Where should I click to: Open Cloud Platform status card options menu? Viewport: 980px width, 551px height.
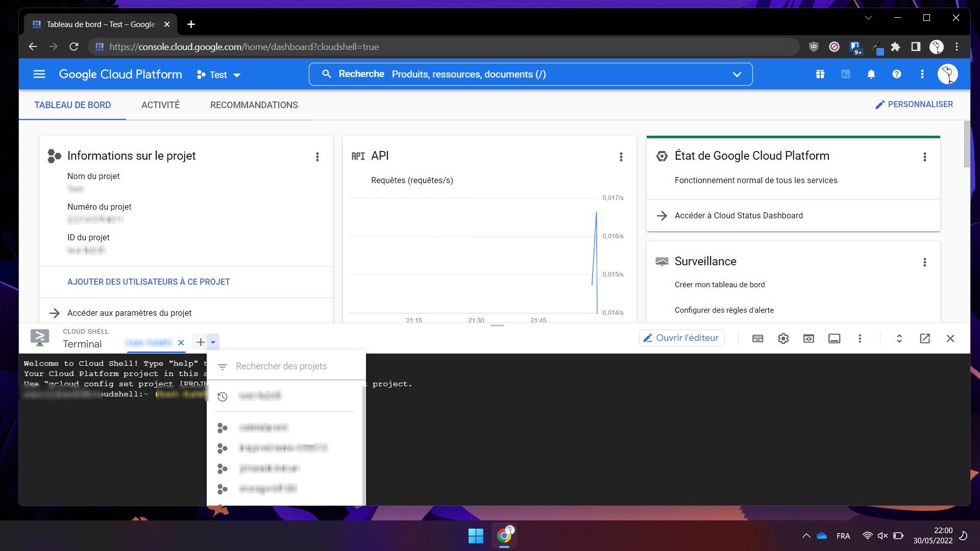click(925, 157)
